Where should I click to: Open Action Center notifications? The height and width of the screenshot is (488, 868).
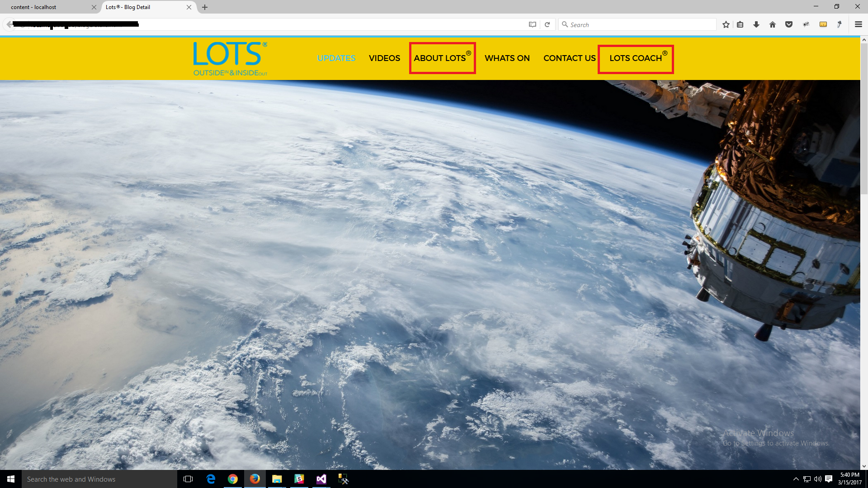point(829,479)
